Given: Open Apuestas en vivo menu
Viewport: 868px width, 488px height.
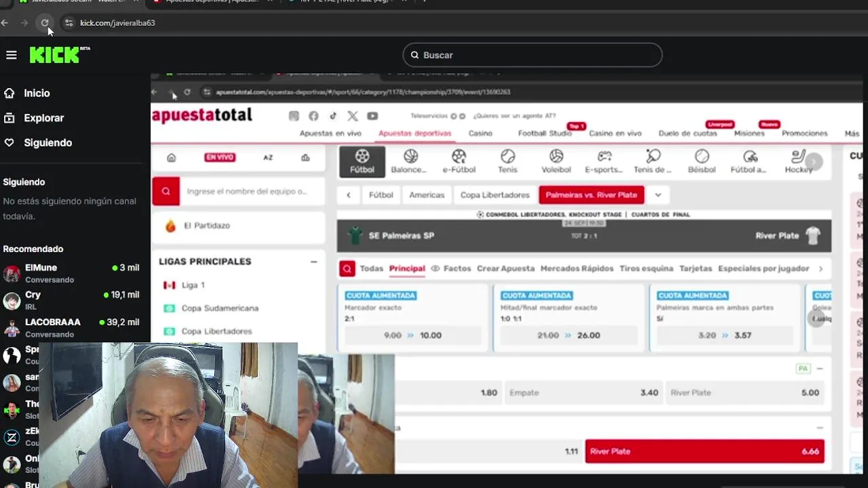Looking at the screenshot, I should (x=330, y=134).
